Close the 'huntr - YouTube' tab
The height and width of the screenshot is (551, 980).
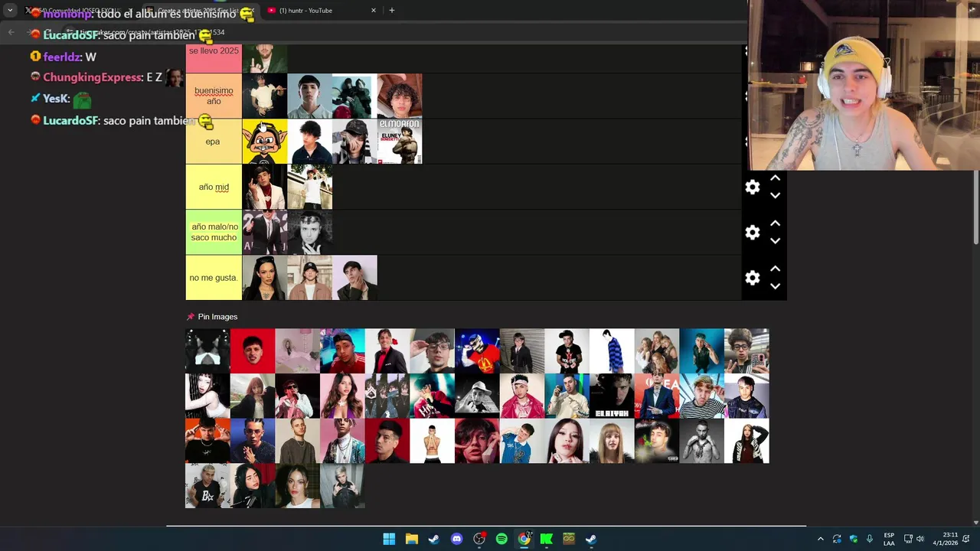click(374, 11)
